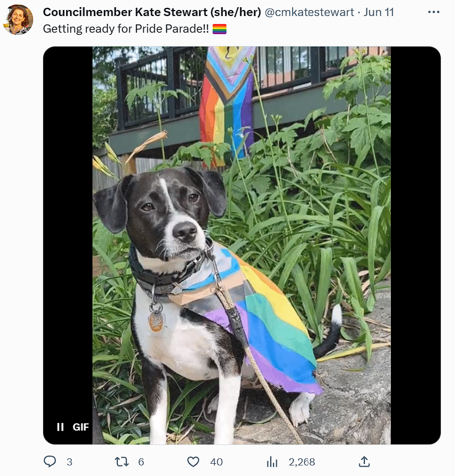Viewport: 464px width, 476px height.
Task: Click the black letterbox right of the GIF
Action: 415,245
